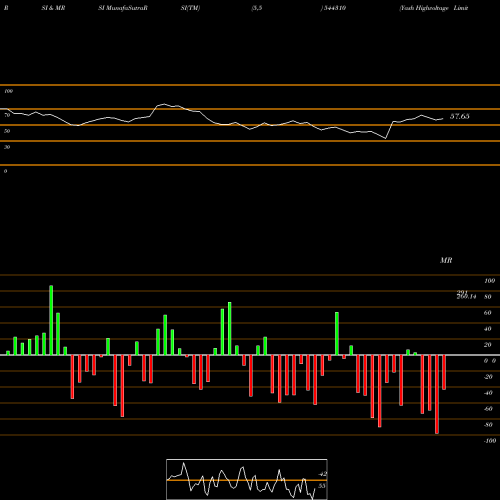Click MR histogram axis label -60
Viewport: 500px width, 500px height.
click(488, 409)
